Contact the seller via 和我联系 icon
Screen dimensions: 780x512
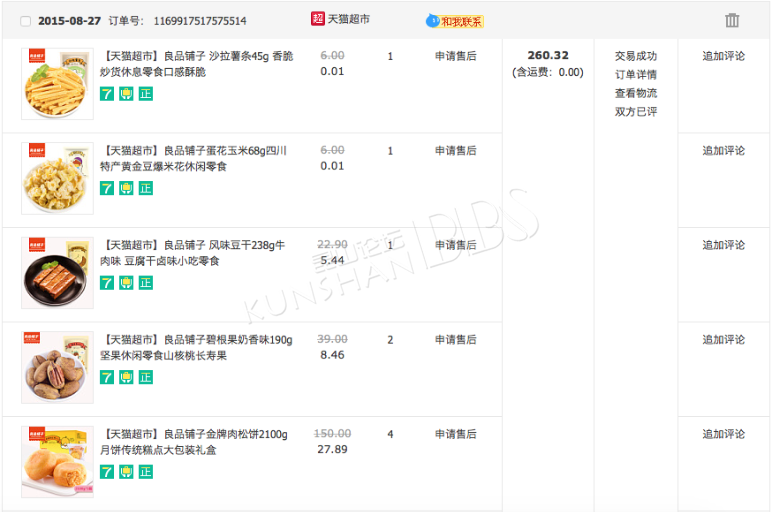pos(455,21)
